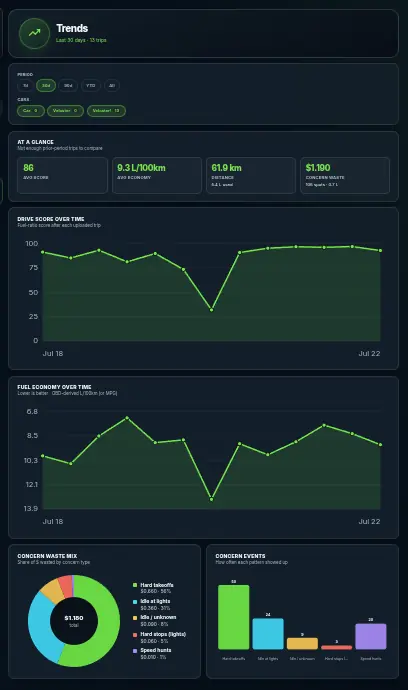
Task: Click the green Trends arrow icon
Action: coord(34,33)
